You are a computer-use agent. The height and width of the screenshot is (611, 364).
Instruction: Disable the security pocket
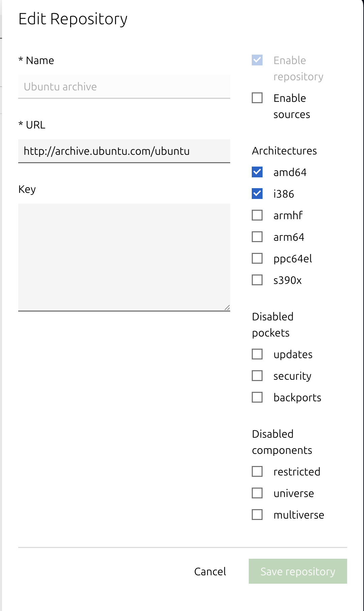coord(257,376)
